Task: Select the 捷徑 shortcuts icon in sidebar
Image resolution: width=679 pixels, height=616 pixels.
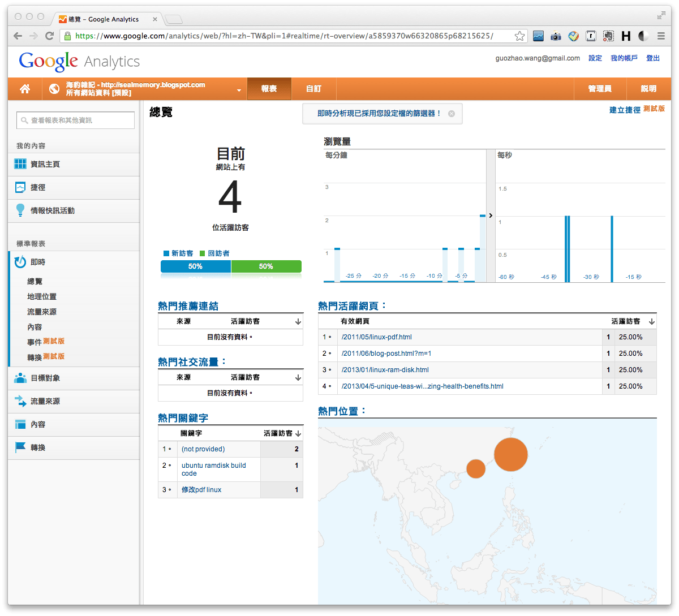Action: tap(21, 187)
